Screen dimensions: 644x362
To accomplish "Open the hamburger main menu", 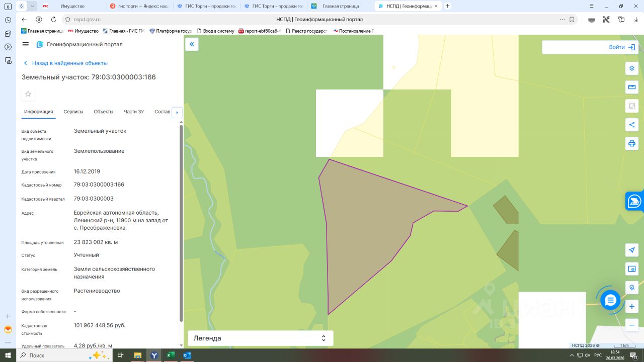I will (x=26, y=44).
